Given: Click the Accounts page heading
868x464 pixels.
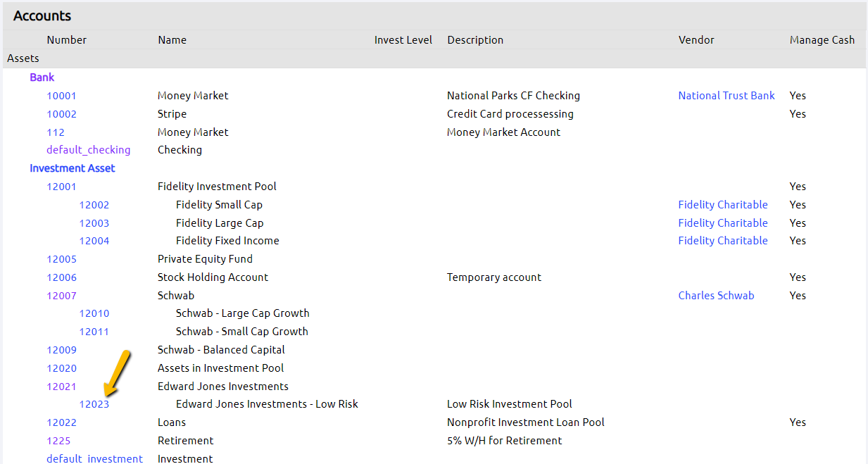Looking at the screenshot, I should (42, 15).
